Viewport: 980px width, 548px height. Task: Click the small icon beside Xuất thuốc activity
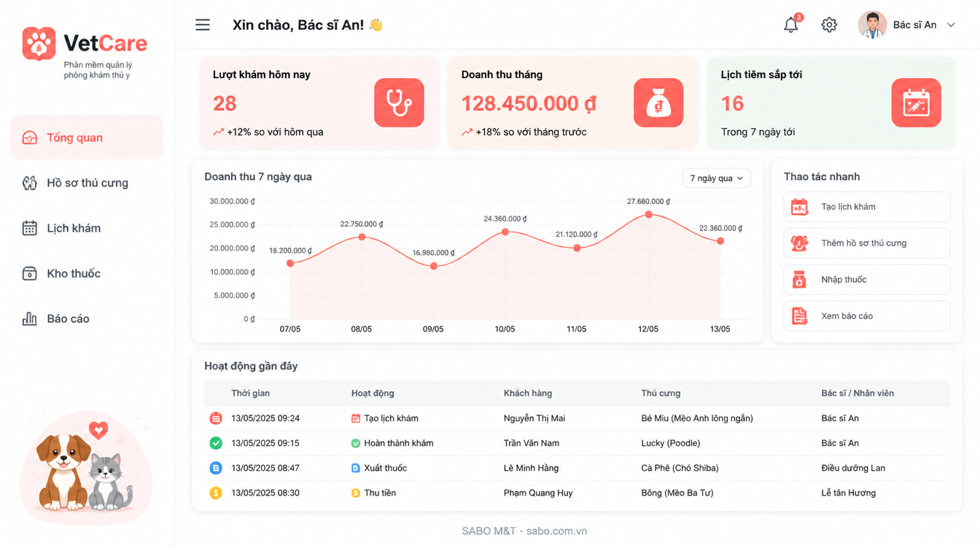click(x=356, y=468)
